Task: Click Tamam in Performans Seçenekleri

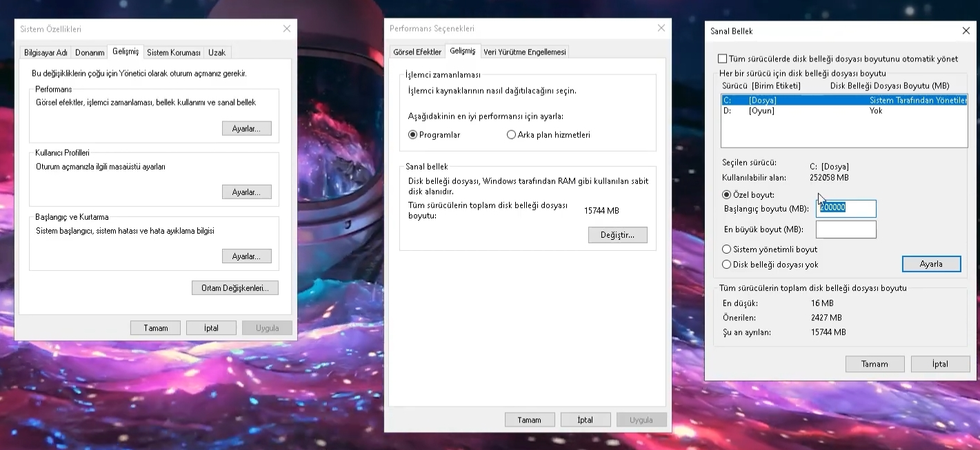Action: click(530, 420)
